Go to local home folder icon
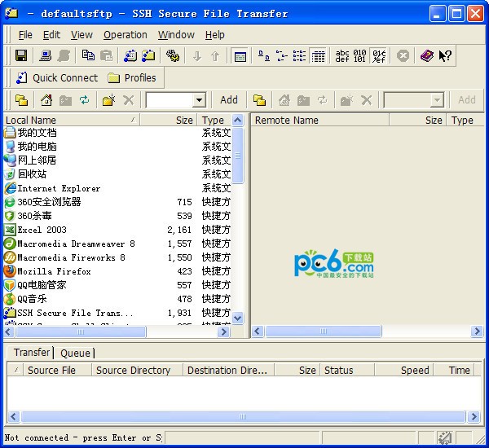Image resolution: width=489 pixels, height=448 pixels. click(x=46, y=100)
